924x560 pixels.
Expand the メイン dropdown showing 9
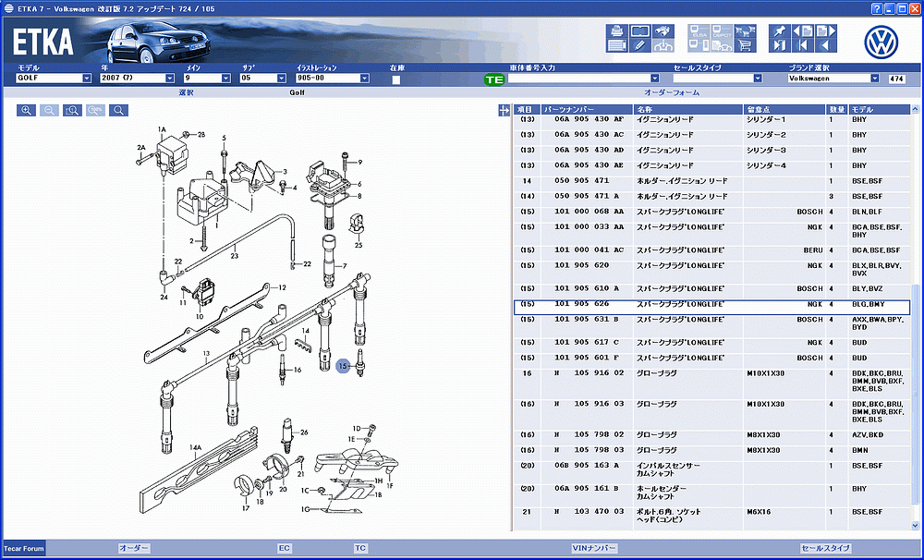pos(225,78)
